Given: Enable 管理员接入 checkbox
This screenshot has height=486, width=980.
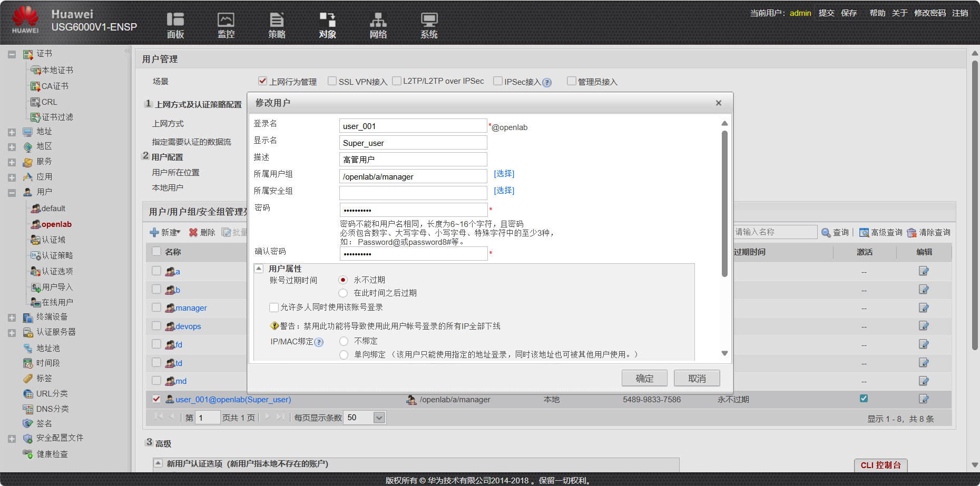Looking at the screenshot, I should point(571,81).
